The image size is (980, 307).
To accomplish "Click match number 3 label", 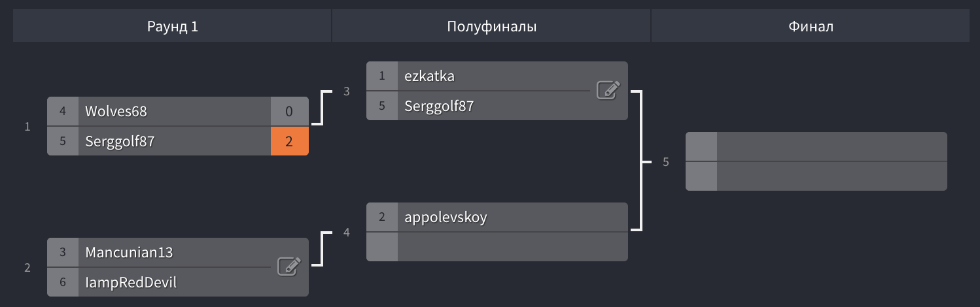I will pyautogui.click(x=347, y=91).
